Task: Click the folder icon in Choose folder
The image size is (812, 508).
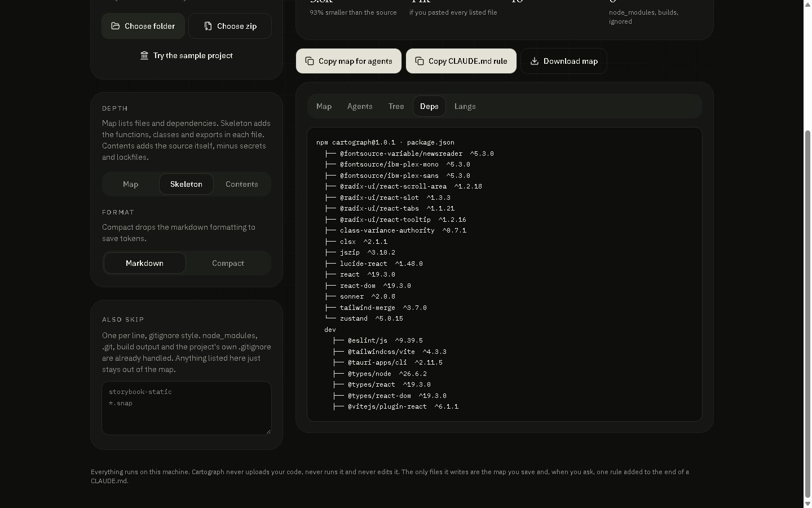Action: [x=116, y=26]
